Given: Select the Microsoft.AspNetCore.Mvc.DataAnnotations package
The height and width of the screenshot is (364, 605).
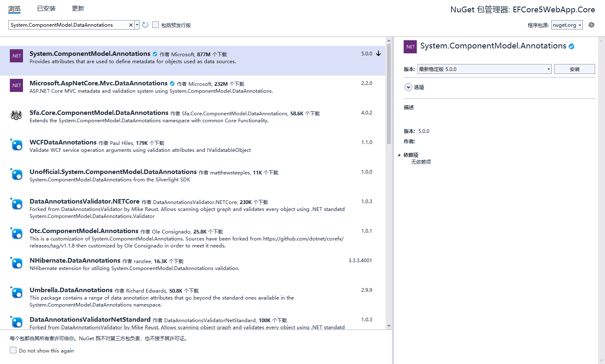Looking at the screenshot, I should (x=192, y=90).
